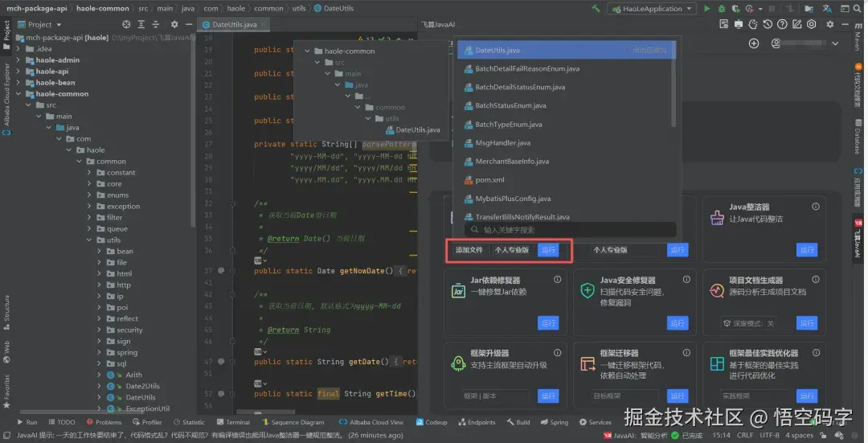Open the Problems tool window tab
This screenshot has height=443, width=868.
[104, 422]
